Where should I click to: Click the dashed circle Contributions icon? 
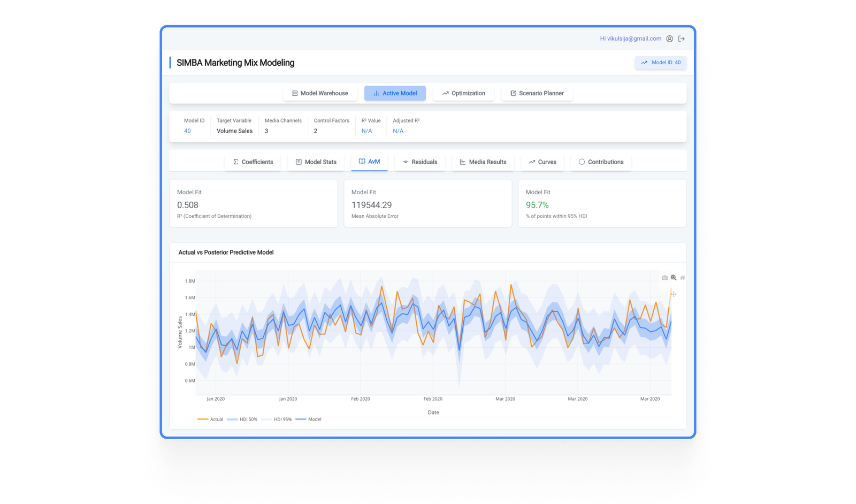coord(582,162)
